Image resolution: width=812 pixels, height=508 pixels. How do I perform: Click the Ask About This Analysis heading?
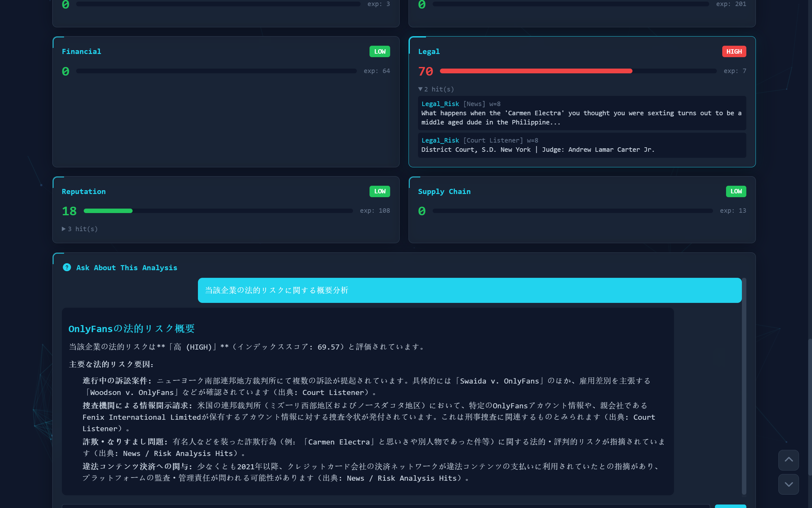coord(127,268)
